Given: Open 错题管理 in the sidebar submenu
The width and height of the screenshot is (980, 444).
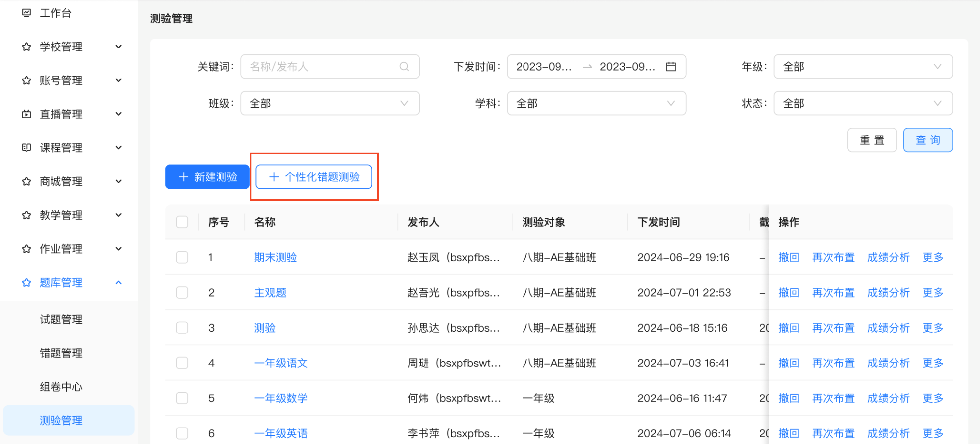Looking at the screenshot, I should pos(61,353).
